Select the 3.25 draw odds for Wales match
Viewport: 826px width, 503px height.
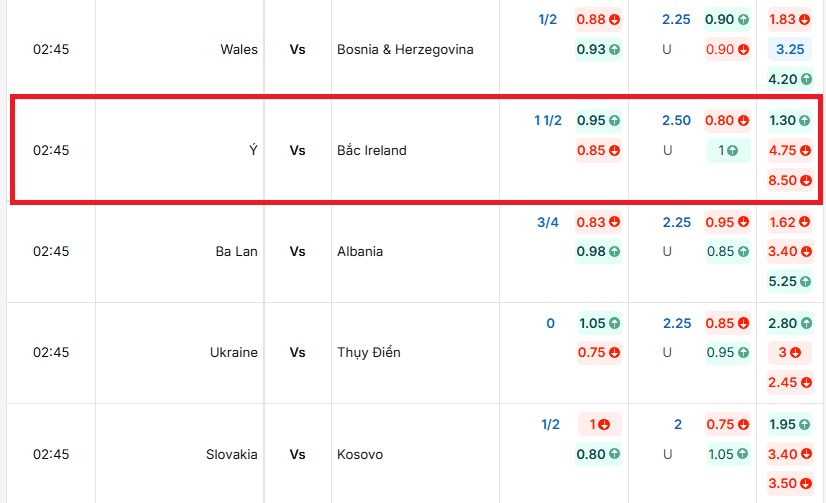pos(790,49)
